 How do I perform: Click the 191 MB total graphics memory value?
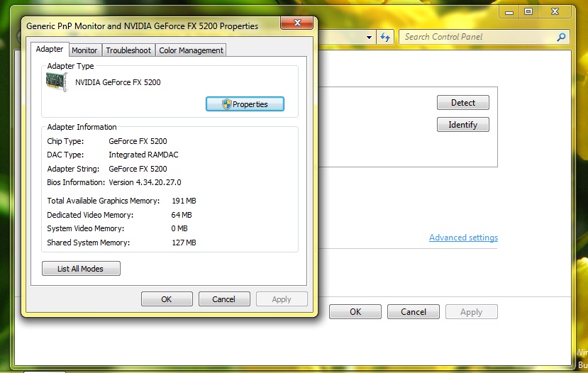click(x=184, y=201)
